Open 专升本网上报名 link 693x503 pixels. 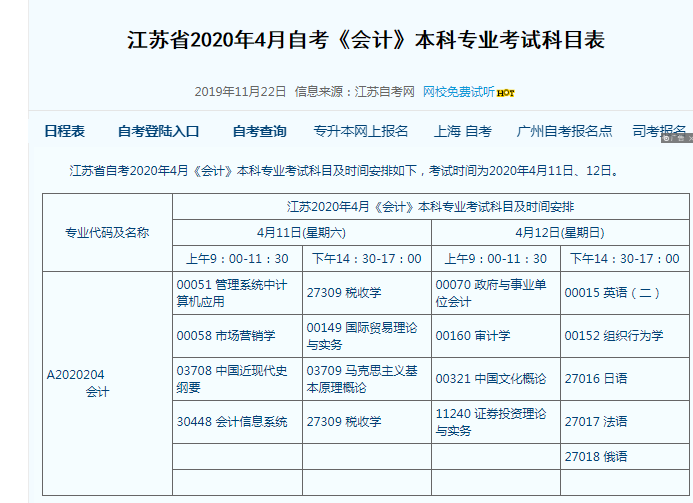coord(360,131)
